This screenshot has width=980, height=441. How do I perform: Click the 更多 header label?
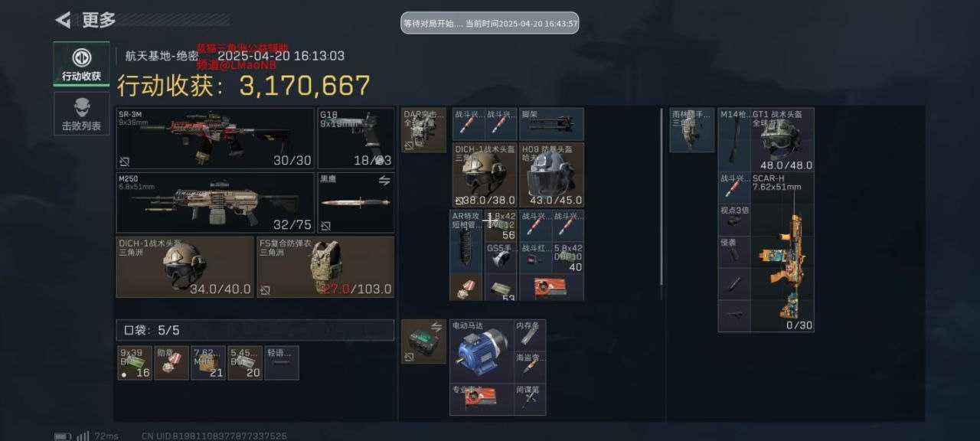[99, 20]
